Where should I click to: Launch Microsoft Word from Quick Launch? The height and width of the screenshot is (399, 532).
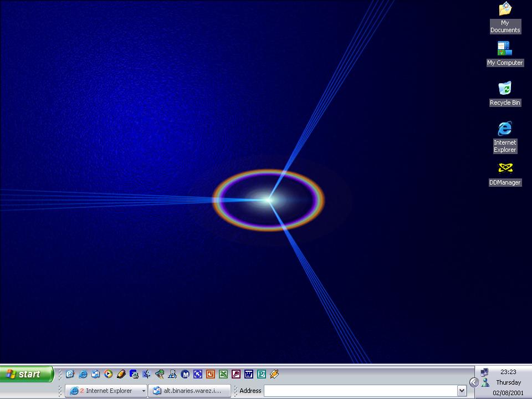click(x=249, y=375)
